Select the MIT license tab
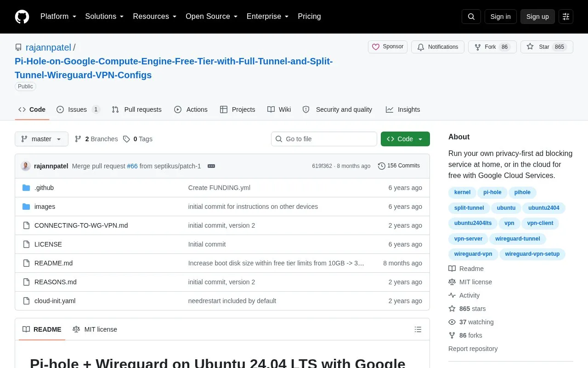Viewport: 588px width, 368px height. click(95, 329)
